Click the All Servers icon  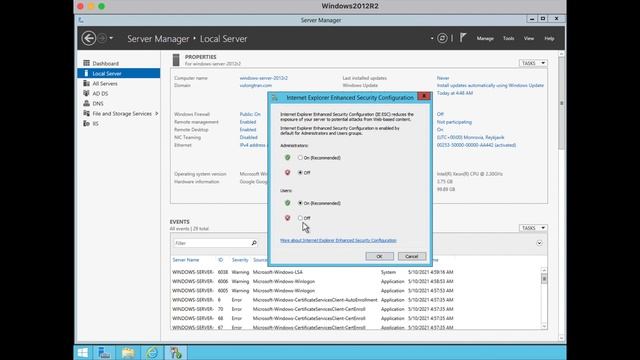coord(86,83)
